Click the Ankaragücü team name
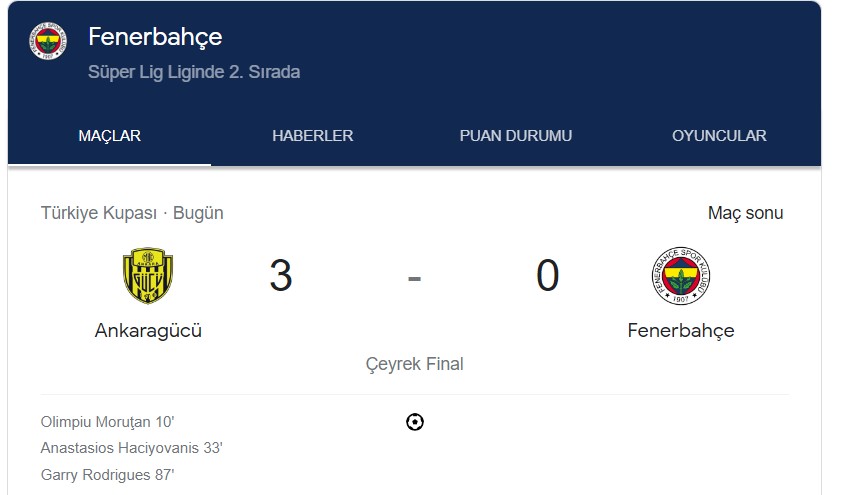842x495 pixels. pyautogui.click(x=148, y=330)
